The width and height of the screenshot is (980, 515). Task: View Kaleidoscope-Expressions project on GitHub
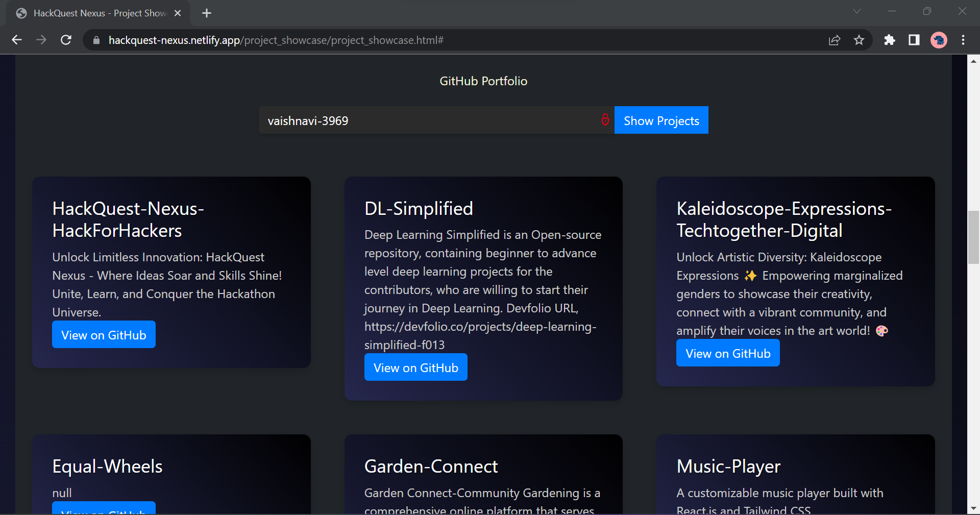click(728, 353)
